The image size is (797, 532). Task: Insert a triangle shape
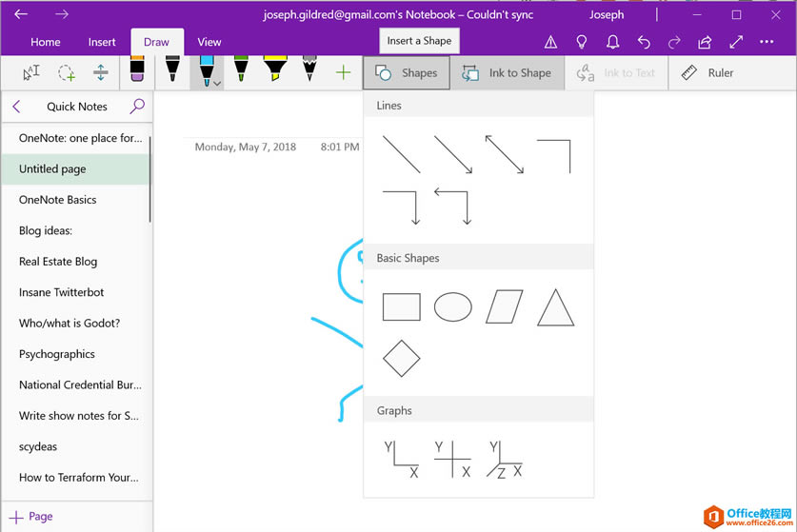[555, 306]
